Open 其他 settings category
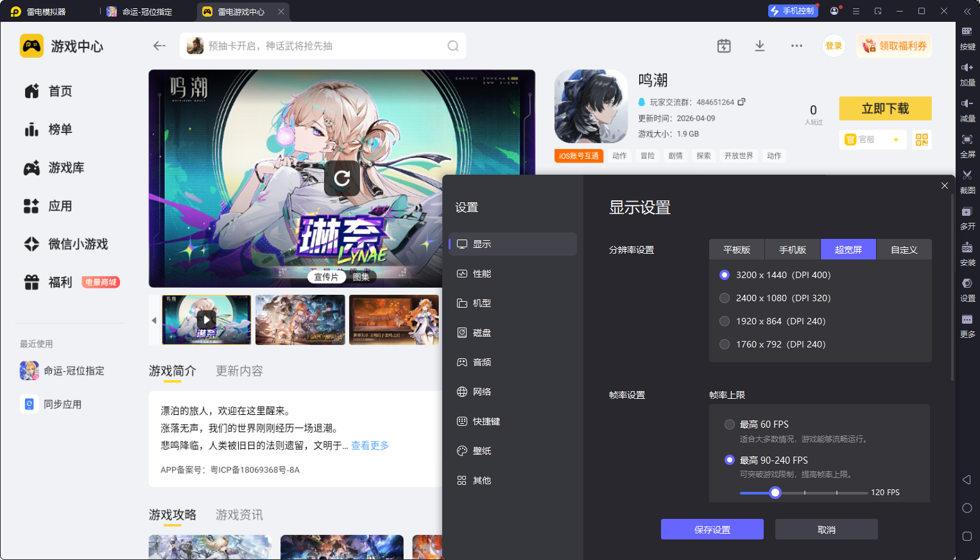 pos(513,480)
